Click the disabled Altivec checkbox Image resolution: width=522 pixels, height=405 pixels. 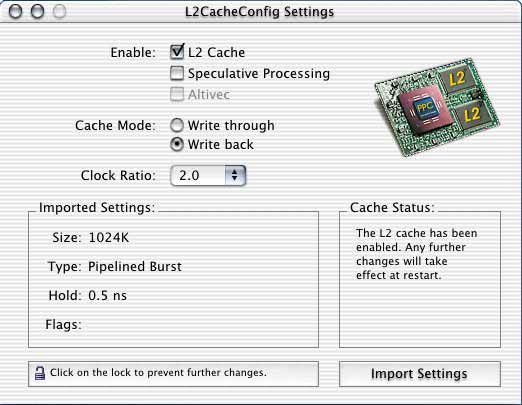177,94
